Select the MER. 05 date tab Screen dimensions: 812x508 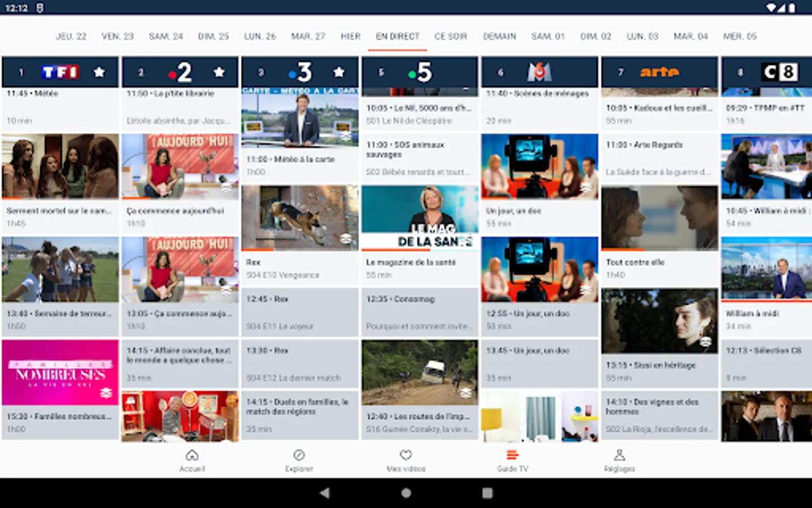740,36
